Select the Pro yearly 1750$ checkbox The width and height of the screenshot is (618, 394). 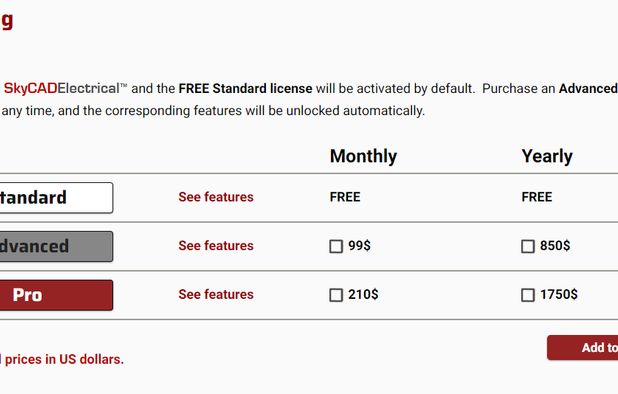pyautogui.click(x=528, y=295)
